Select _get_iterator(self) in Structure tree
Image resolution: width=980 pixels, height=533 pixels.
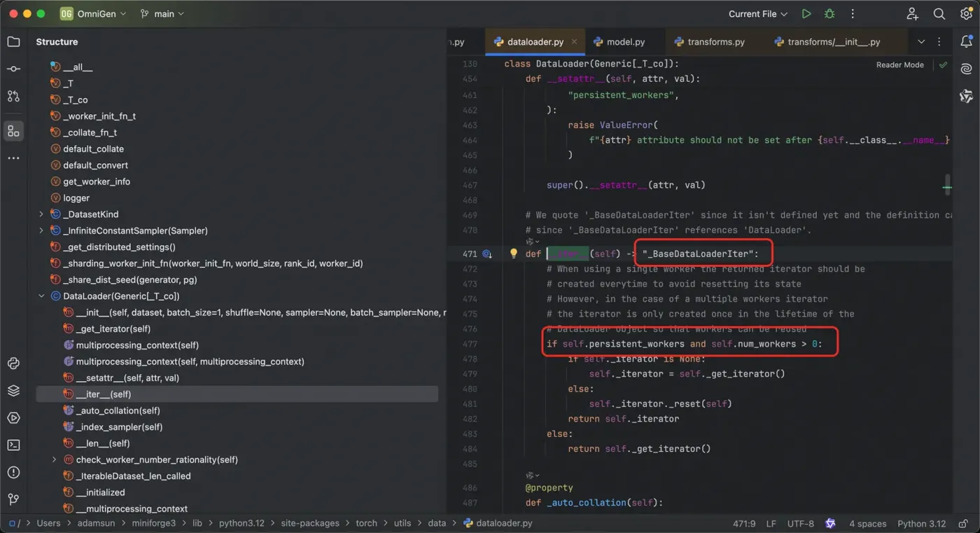tap(113, 328)
